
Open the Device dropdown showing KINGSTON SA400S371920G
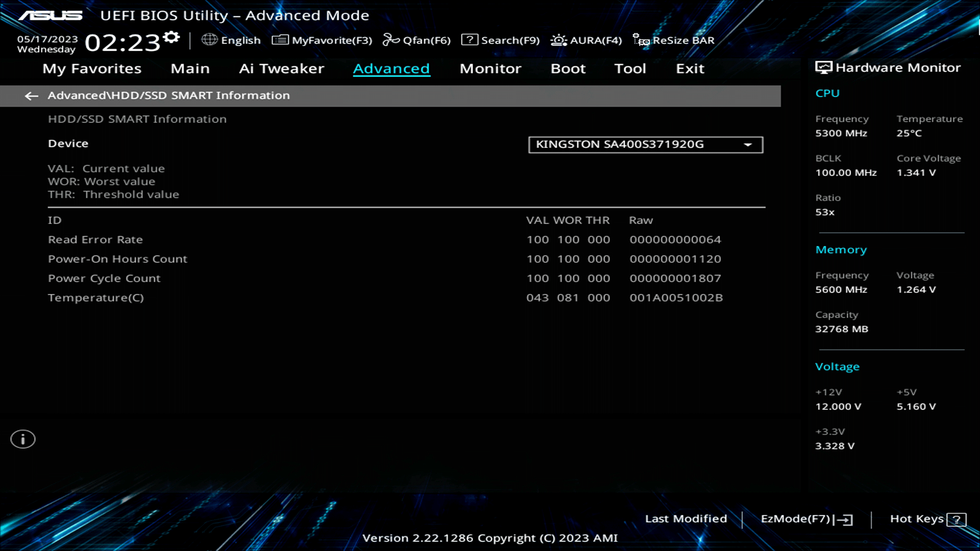[646, 144]
